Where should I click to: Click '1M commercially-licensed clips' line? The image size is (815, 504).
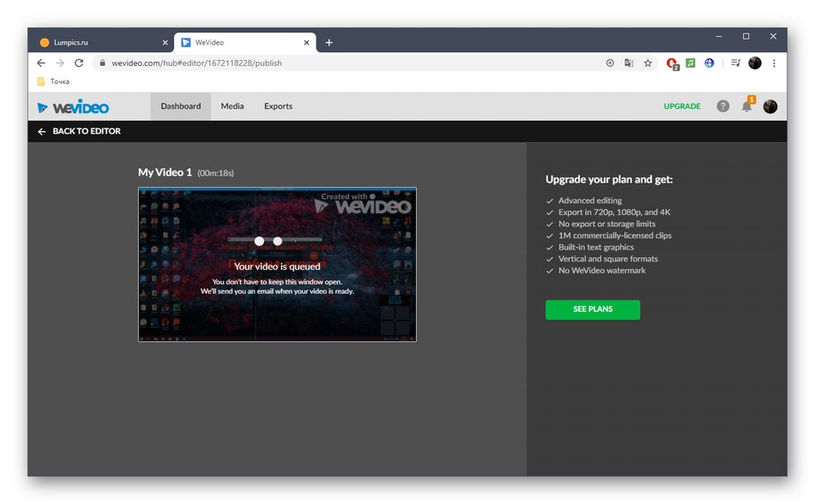click(615, 236)
